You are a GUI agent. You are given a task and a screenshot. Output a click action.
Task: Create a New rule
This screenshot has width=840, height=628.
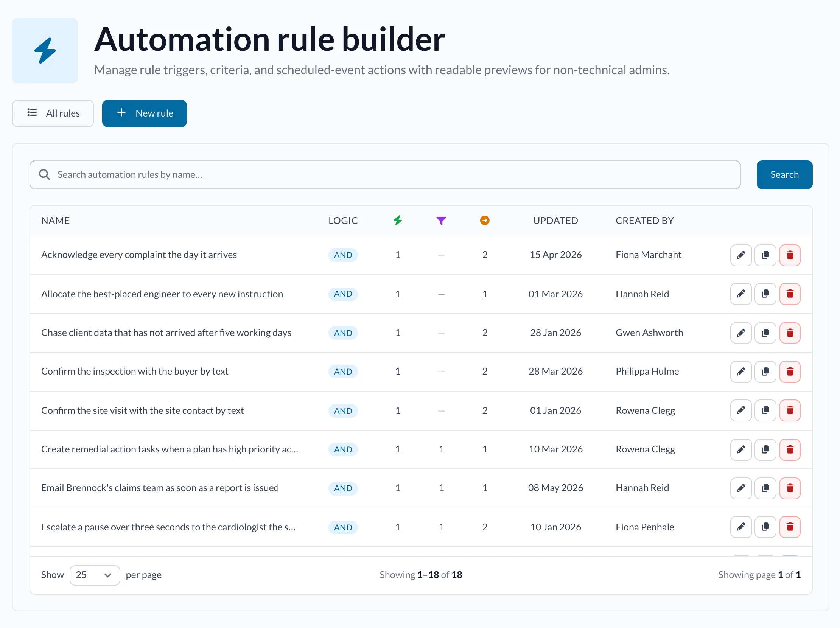tap(144, 113)
